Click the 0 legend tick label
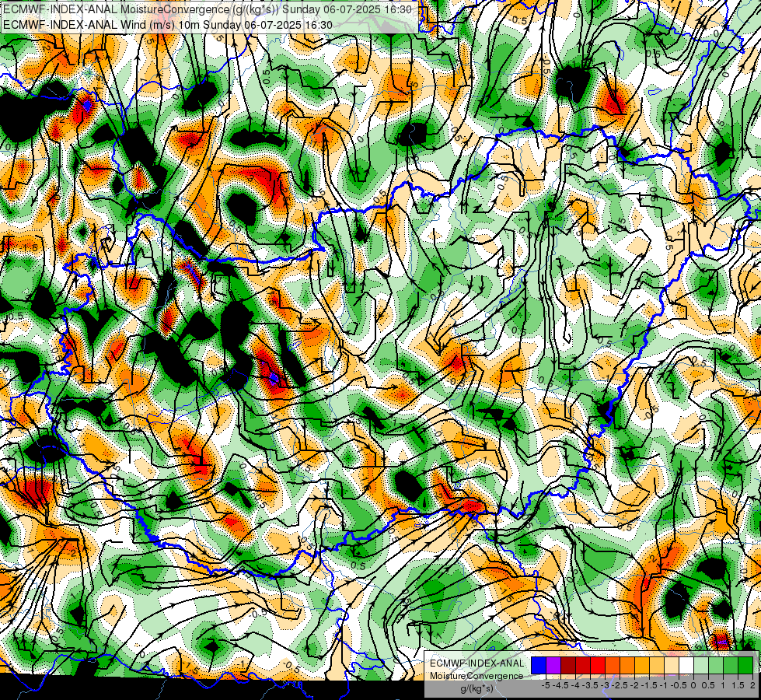 tap(694, 685)
